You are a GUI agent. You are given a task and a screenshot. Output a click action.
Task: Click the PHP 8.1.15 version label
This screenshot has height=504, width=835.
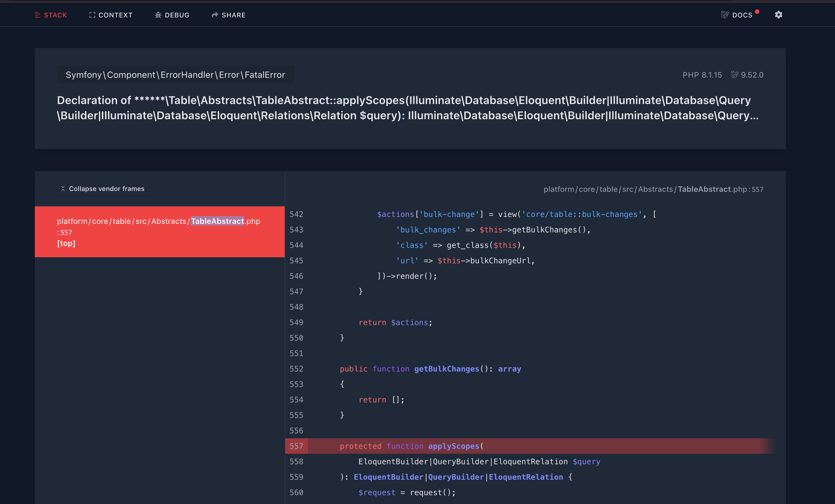pos(702,75)
